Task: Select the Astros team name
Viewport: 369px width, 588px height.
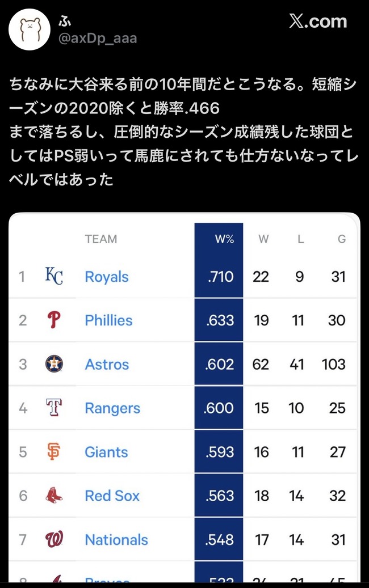Action: tap(107, 364)
